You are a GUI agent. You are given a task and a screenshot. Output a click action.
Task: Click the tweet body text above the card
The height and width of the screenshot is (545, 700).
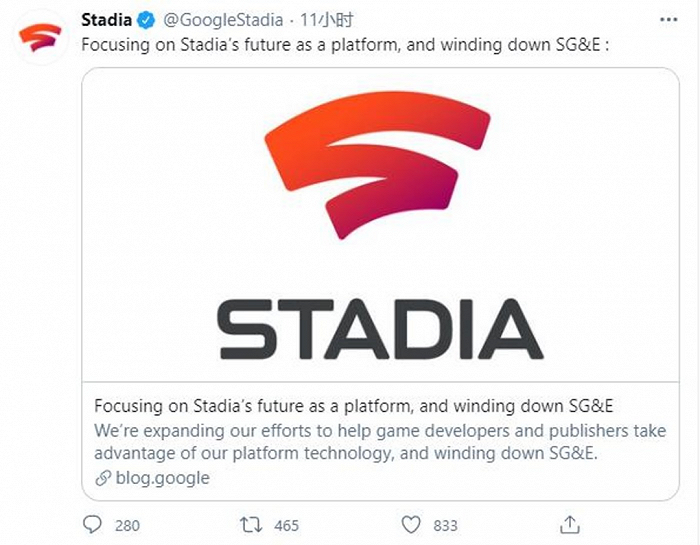click(x=342, y=46)
